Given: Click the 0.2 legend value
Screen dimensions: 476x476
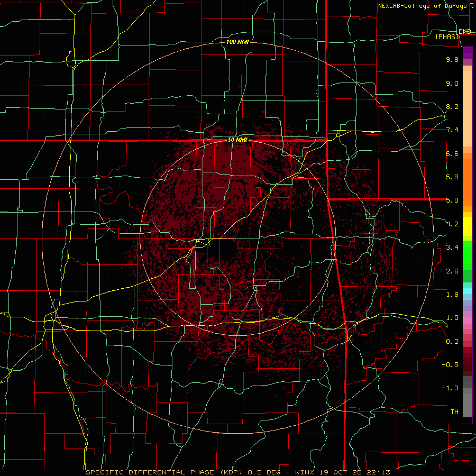Looking at the screenshot, I should 452,341.
